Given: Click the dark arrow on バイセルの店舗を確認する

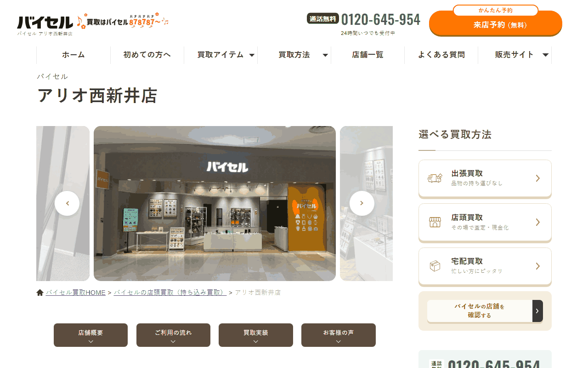Looking at the screenshot, I should [537, 311].
